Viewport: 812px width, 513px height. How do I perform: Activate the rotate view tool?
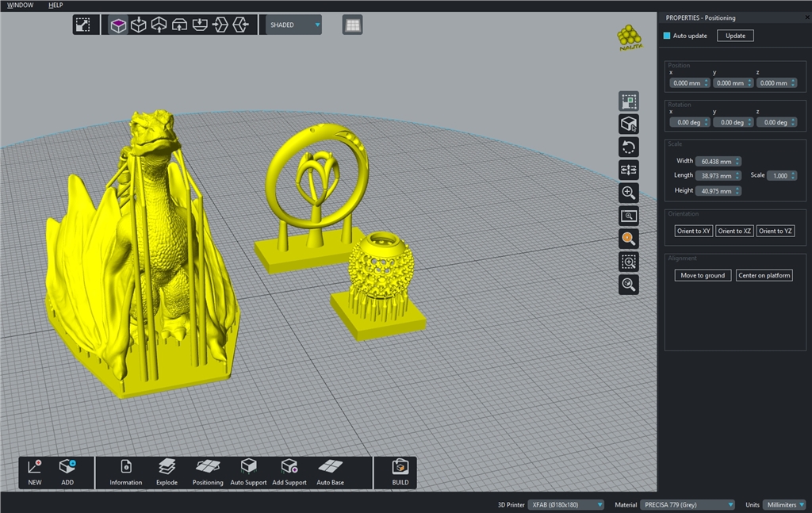pos(628,147)
